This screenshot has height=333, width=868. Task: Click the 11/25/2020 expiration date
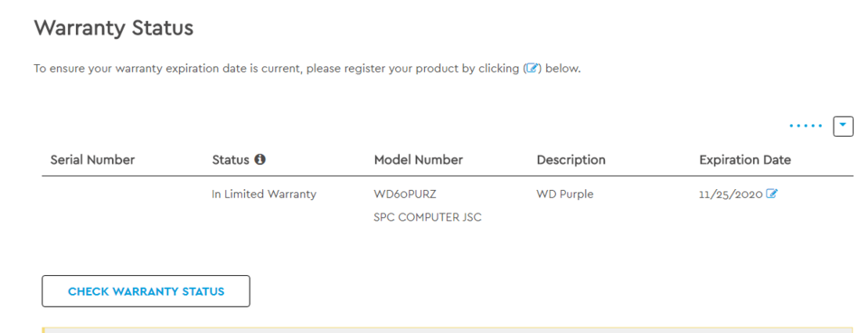pos(731,195)
